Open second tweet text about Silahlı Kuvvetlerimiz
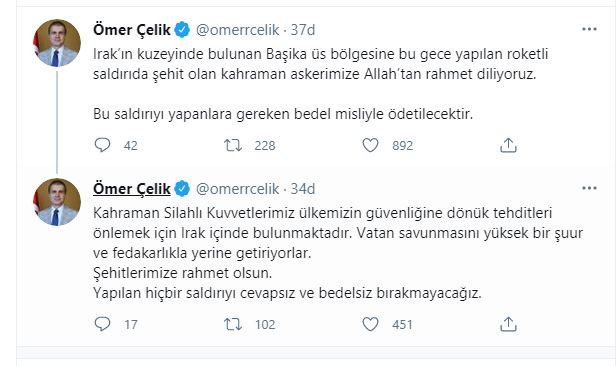 (x=338, y=253)
